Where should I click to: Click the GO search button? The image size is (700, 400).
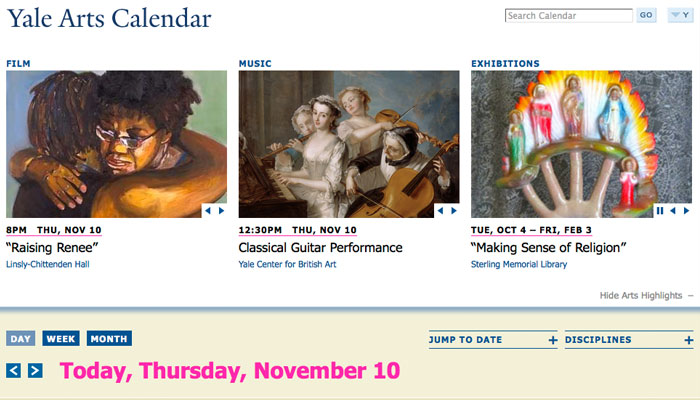(x=646, y=15)
